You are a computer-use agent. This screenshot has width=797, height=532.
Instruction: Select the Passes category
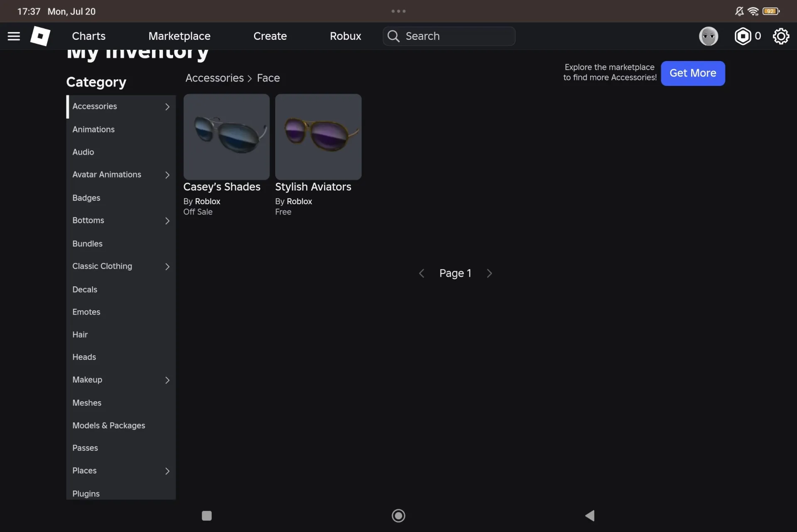121,448
